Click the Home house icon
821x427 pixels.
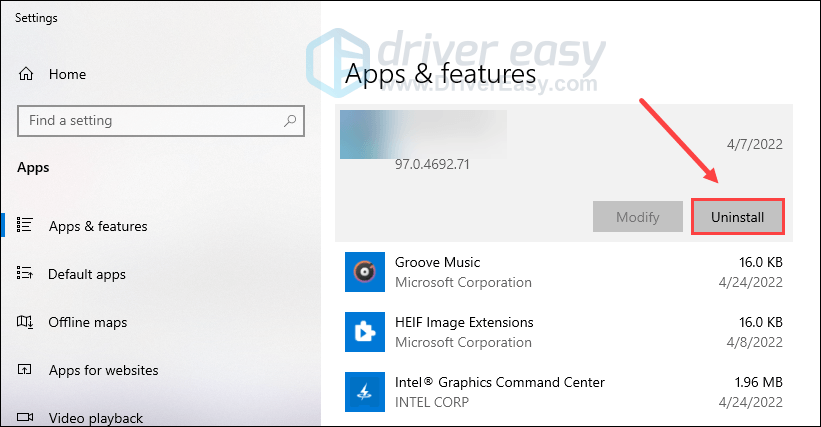coord(26,74)
